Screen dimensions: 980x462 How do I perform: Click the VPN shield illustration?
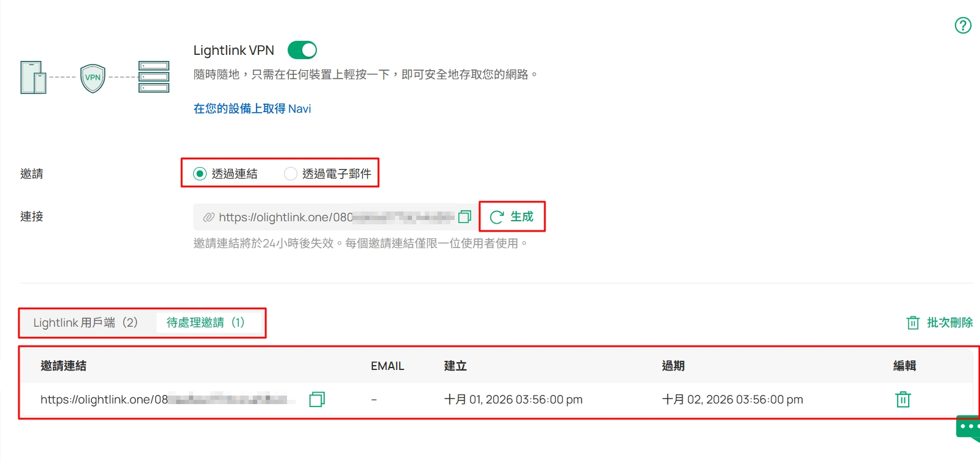pos(93,78)
